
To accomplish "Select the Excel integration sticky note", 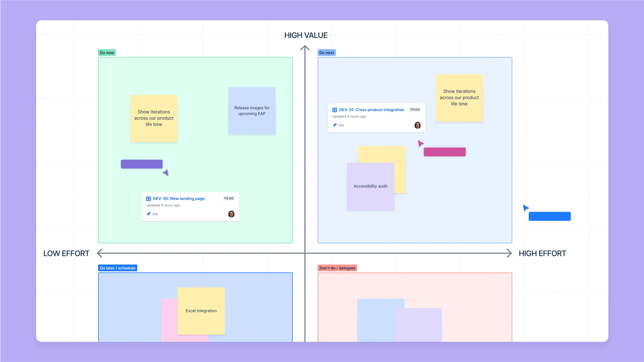I will 201,311.
